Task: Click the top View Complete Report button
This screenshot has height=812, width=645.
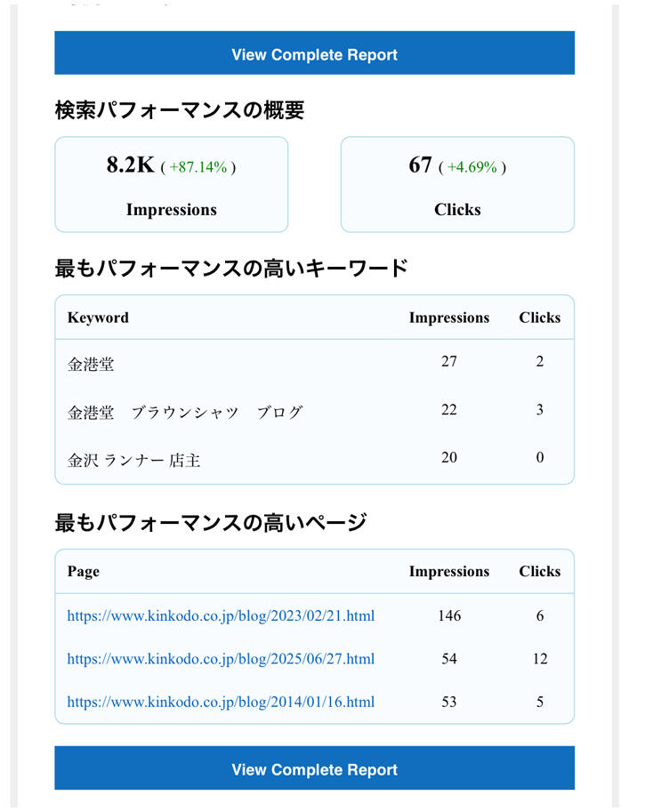Action: tap(314, 54)
